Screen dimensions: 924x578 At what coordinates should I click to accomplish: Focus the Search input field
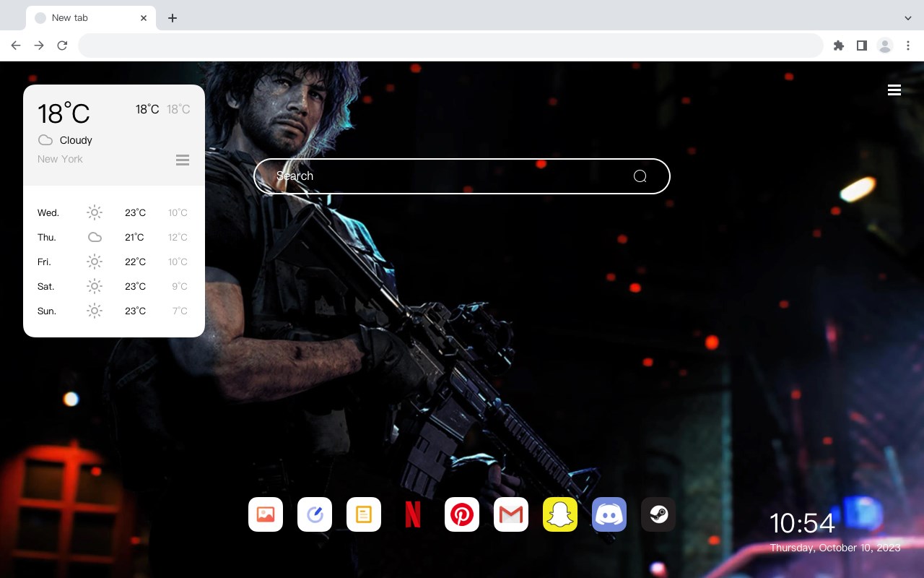tap(462, 176)
